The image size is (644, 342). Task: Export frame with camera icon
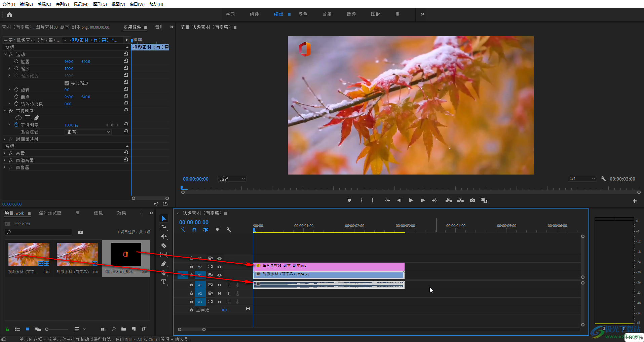[x=472, y=200]
